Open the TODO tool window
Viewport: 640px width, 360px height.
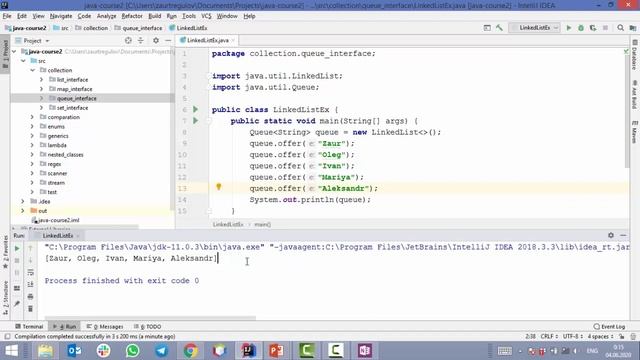(147, 327)
